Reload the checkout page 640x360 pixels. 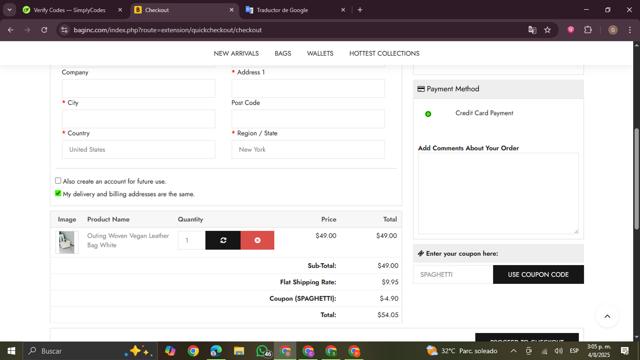click(x=44, y=30)
